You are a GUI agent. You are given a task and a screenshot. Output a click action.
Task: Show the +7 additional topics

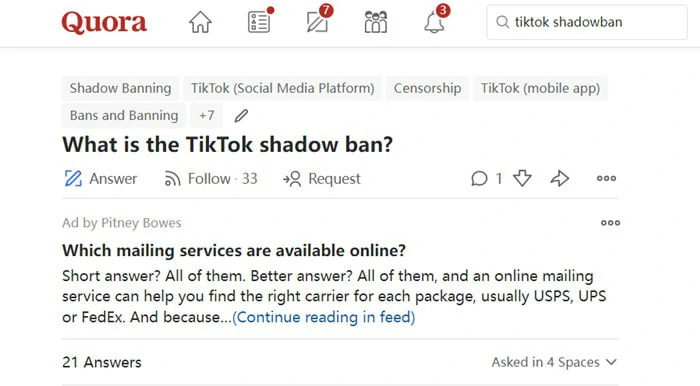pos(206,116)
